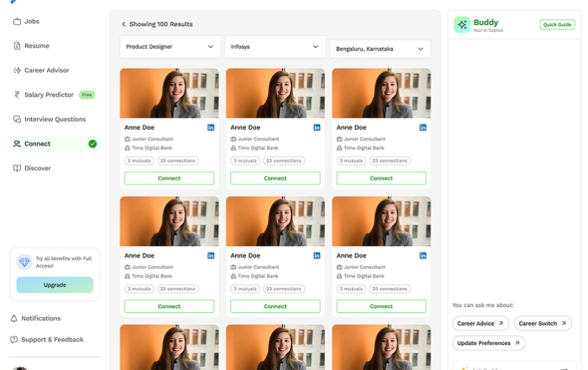
Task: Click the 'Showing 100 Results' heading
Action: point(161,24)
